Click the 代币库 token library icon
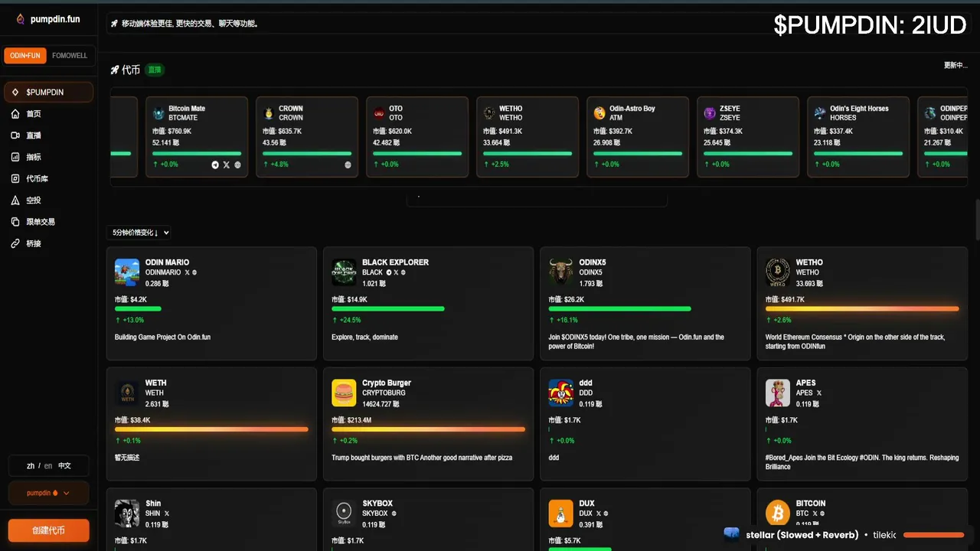This screenshot has height=551, width=980. point(15,178)
